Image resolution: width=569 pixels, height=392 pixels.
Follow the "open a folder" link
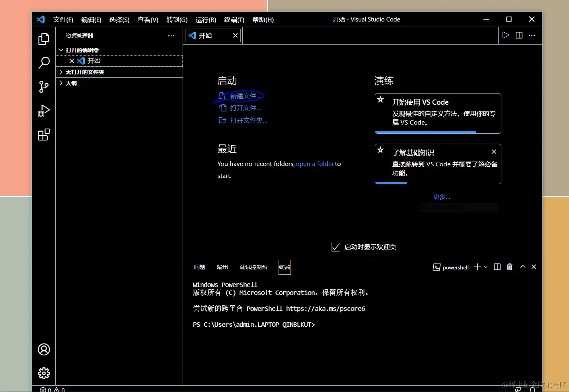pyautogui.click(x=315, y=164)
